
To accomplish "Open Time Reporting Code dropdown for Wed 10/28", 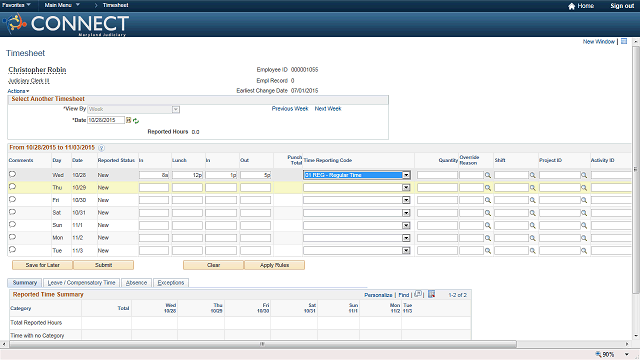I will click(406, 175).
